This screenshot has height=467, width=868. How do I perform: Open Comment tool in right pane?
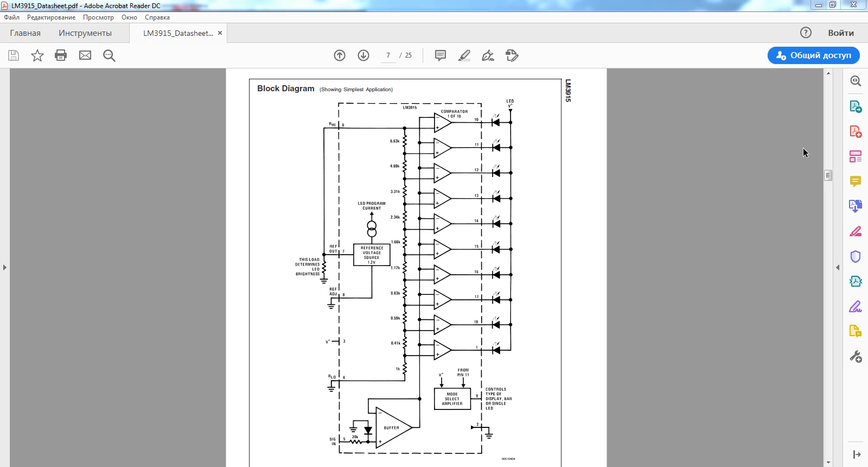click(x=856, y=181)
